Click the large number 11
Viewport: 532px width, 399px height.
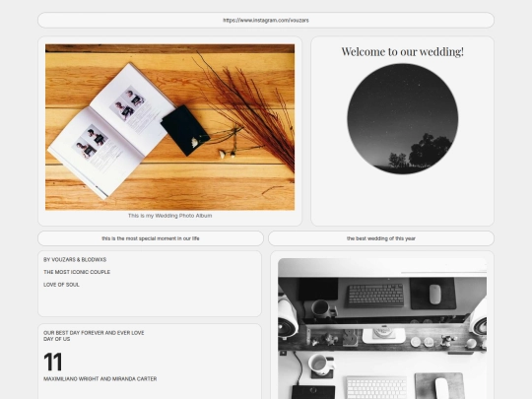(53, 362)
